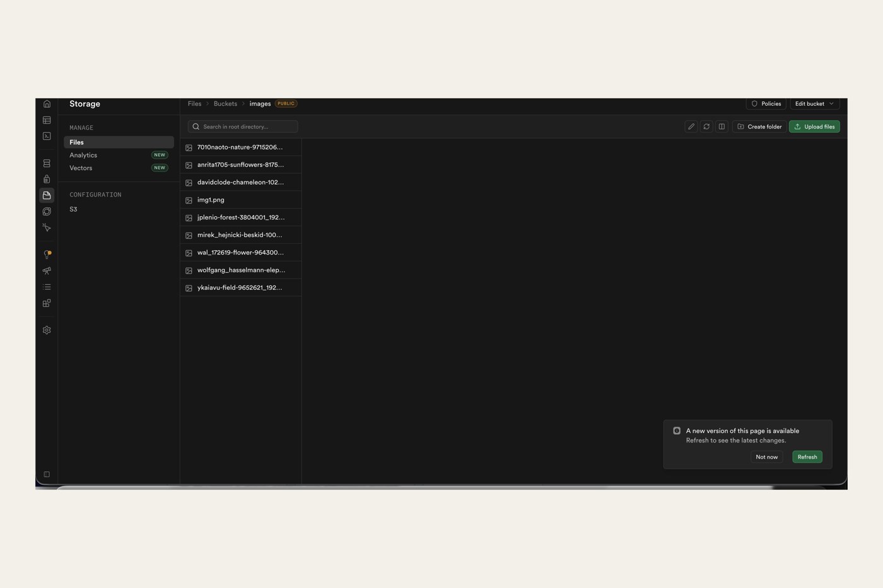Open the Advisors lightbulb icon

47,255
